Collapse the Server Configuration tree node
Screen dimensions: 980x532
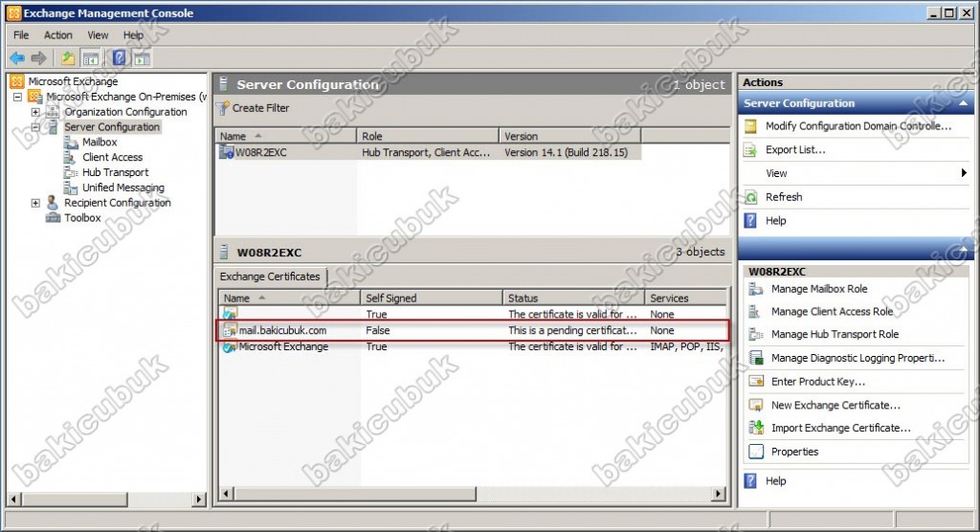(x=35, y=127)
